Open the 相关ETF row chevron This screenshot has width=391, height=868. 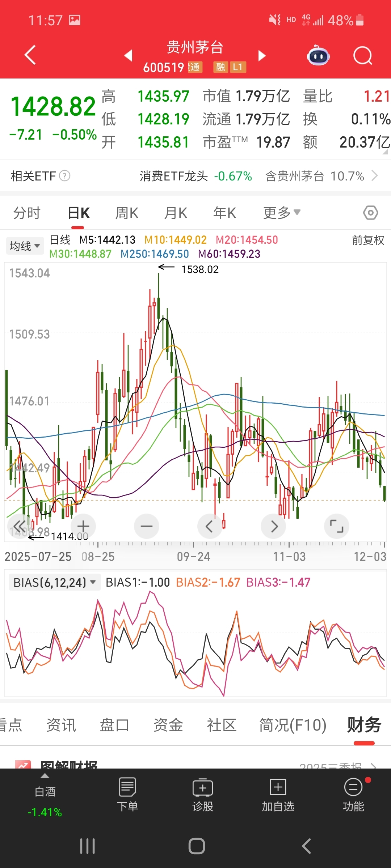click(375, 176)
